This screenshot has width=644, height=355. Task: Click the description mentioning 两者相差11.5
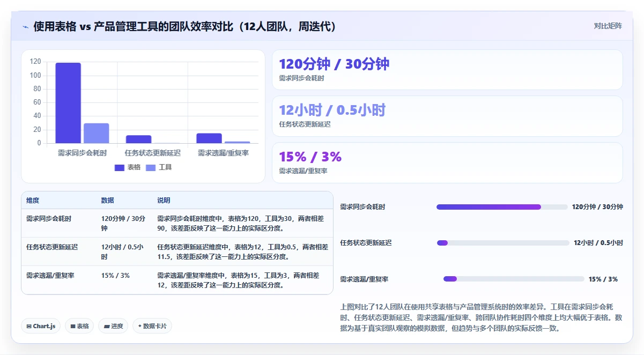point(242,252)
